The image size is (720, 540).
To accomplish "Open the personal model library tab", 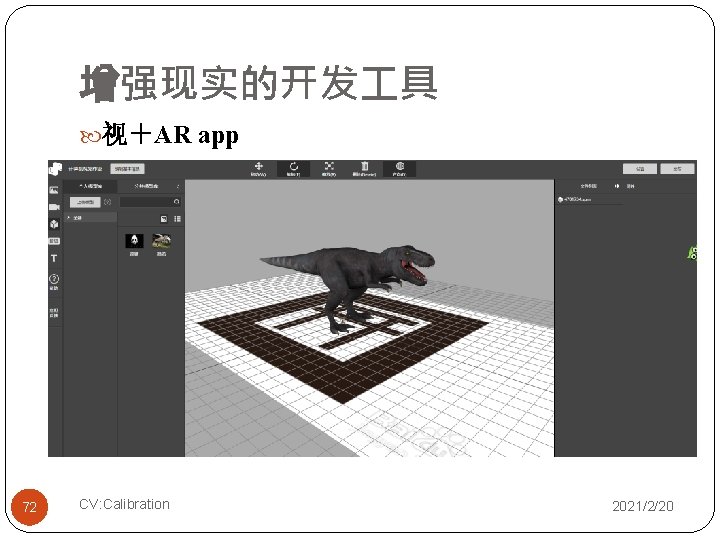I will click(x=91, y=186).
